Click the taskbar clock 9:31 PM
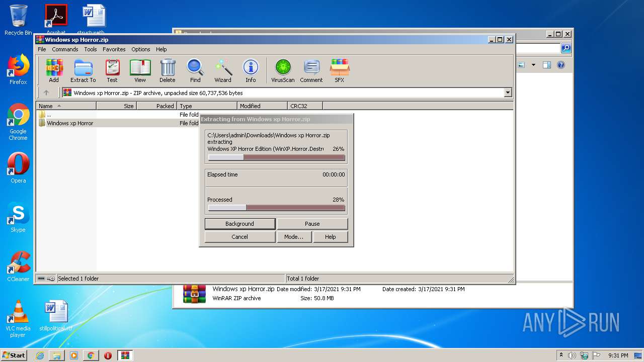The width and height of the screenshot is (644, 362). [x=618, y=355]
